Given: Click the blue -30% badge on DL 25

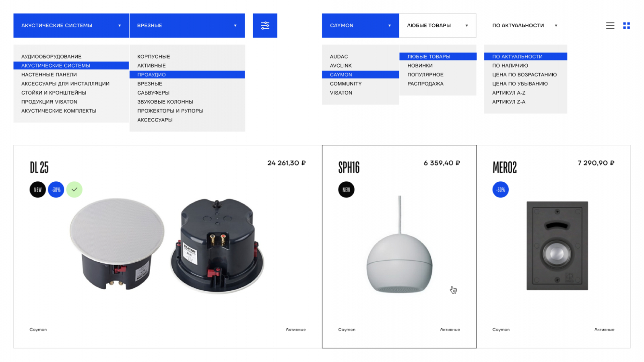Looking at the screenshot, I should coord(56,189).
